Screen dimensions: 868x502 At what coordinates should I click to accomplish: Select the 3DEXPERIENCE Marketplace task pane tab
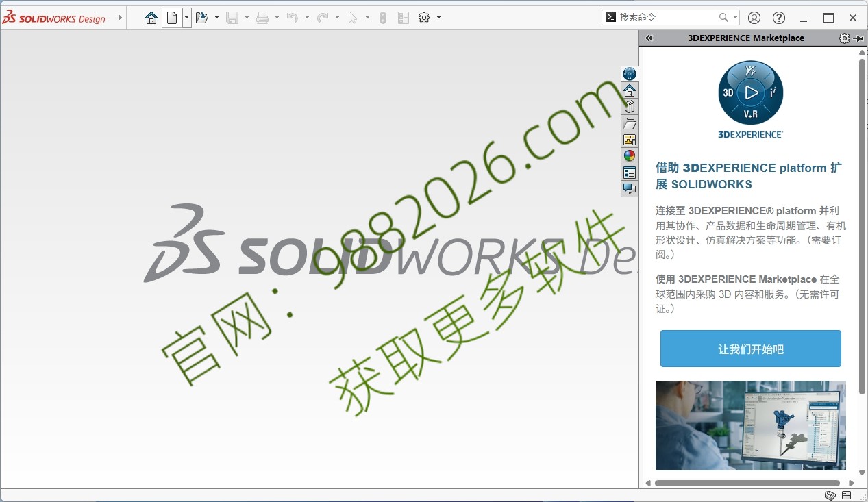coord(630,74)
